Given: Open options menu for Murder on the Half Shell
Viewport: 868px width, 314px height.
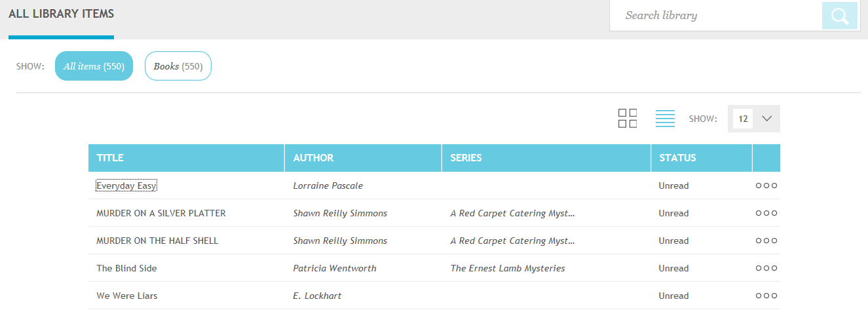Looking at the screenshot, I should click(766, 241).
